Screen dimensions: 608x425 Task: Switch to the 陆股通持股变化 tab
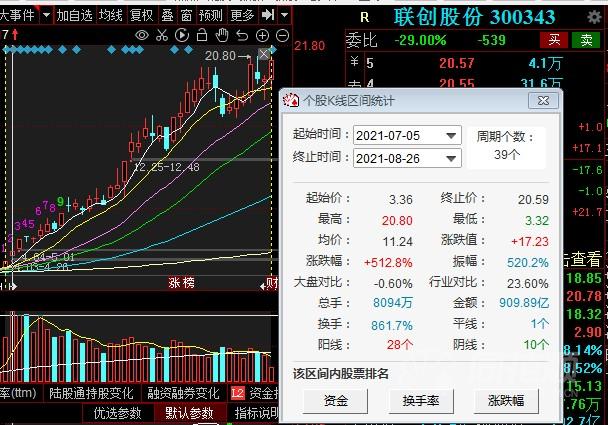click(x=91, y=393)
